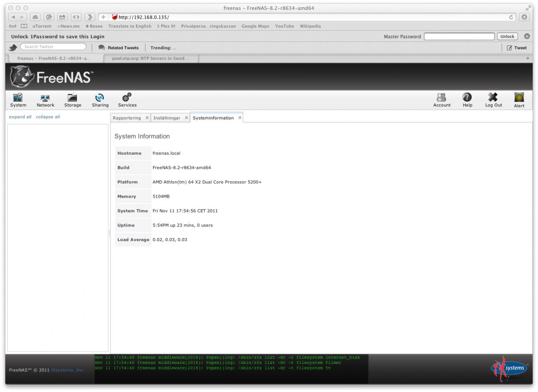Click the expand all link
The width and height of the screenshot is (538, 392).
20,117
